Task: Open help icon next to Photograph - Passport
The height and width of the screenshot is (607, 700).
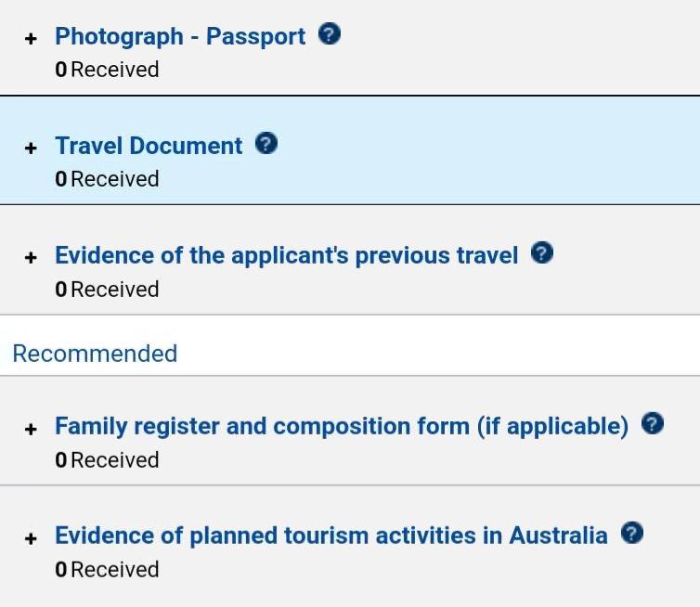Action: tap(330, 34)
